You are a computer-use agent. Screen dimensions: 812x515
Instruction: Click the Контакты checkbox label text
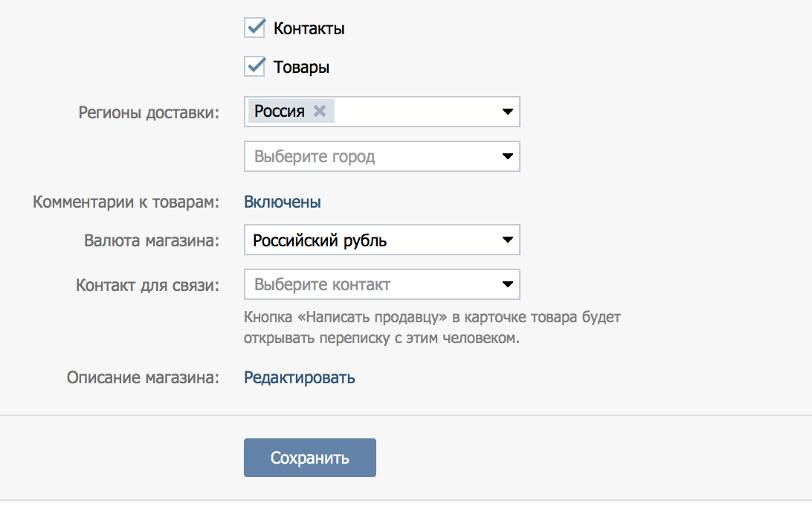coord(309,28)
